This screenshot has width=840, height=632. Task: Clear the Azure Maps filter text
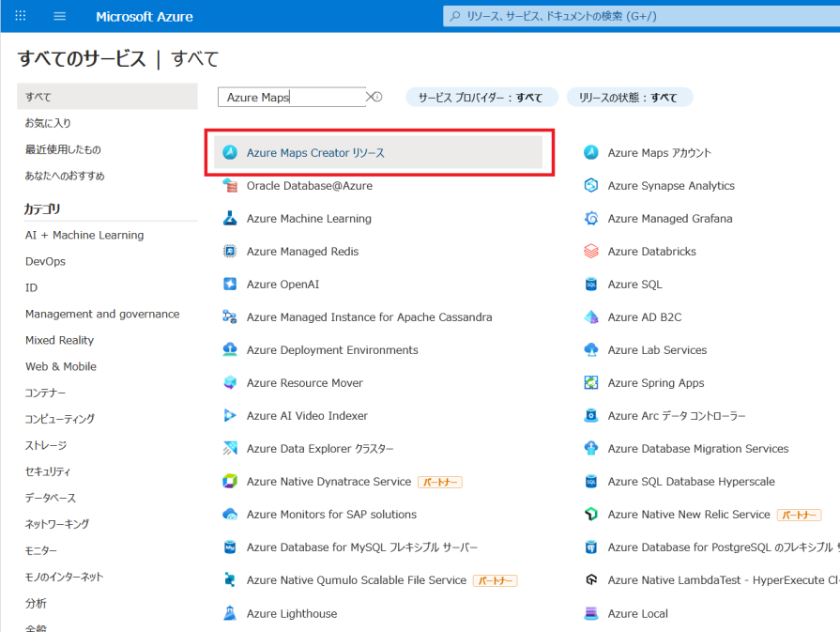click(370, 97)
